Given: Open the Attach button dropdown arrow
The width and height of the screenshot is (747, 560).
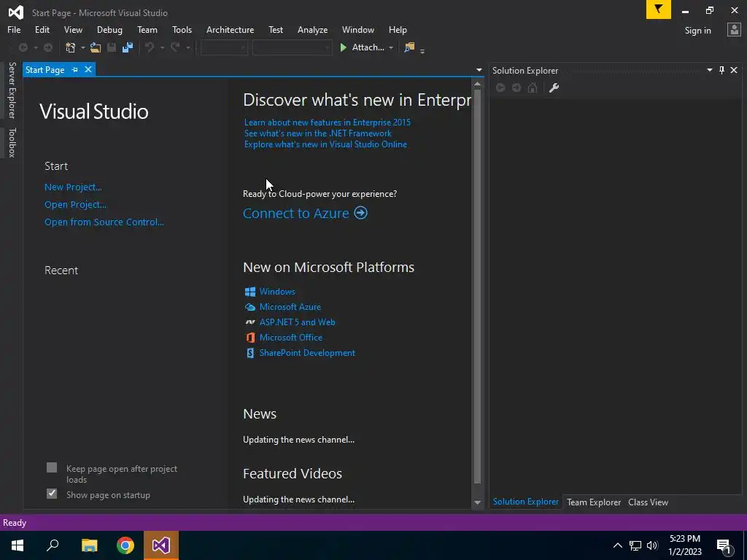Looking at the screenshot, I should click(391, 47).
